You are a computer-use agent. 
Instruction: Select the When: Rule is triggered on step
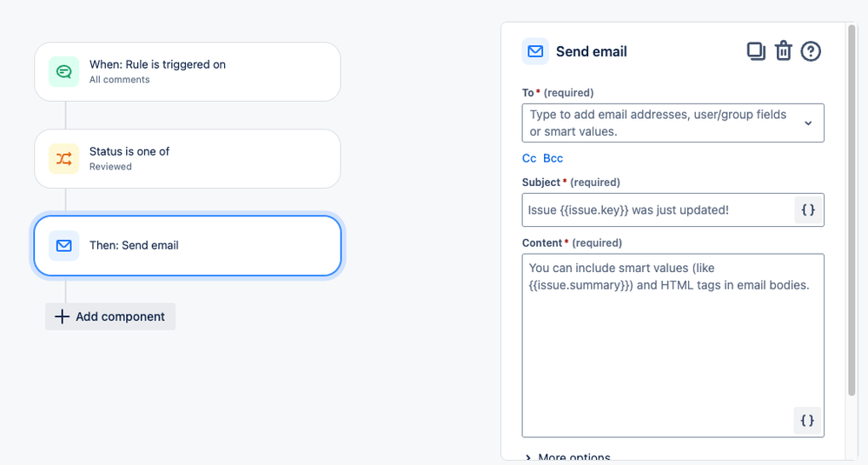coord(188,72)
